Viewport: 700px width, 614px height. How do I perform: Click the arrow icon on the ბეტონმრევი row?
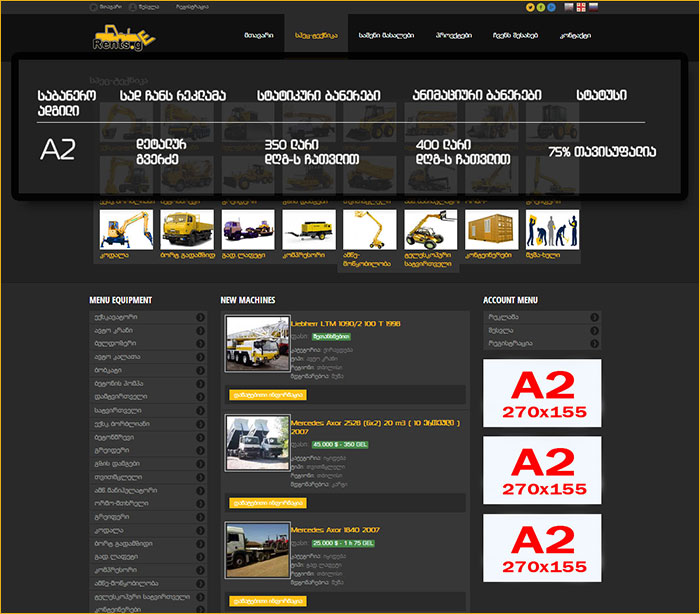tap(200, 437)
